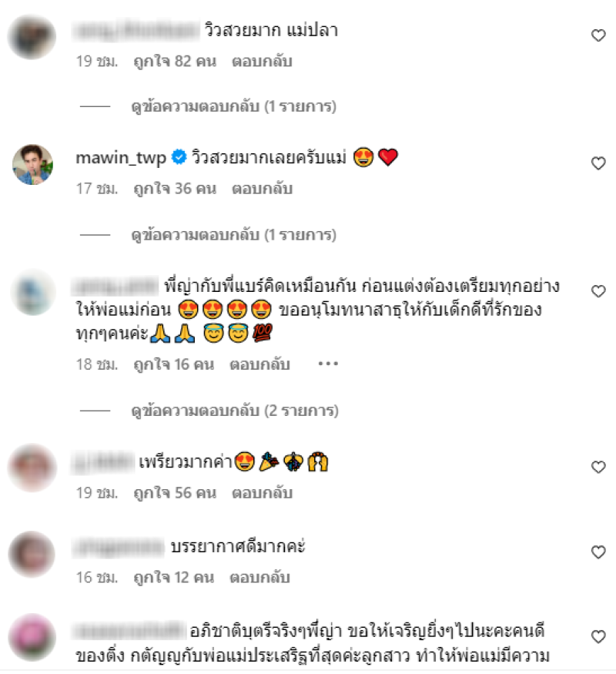
Task: View the 36 likes on mawin_twp comment
Action: tap(175, 189)
